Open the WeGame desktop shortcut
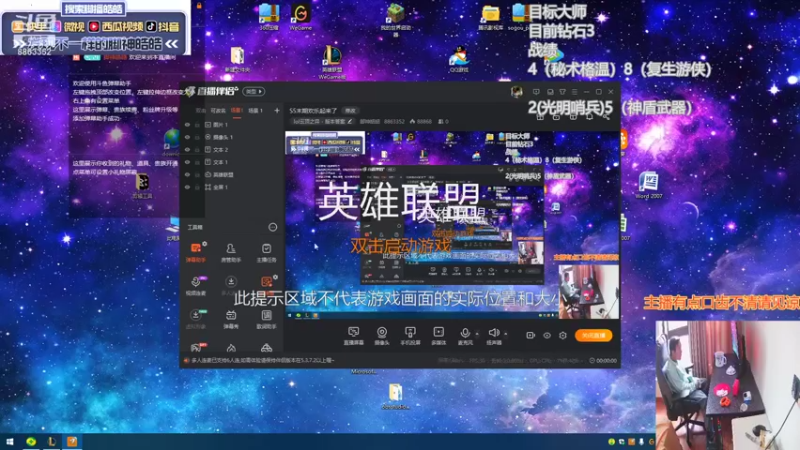This screenshot has width=800, height=450. pos(301,16)
